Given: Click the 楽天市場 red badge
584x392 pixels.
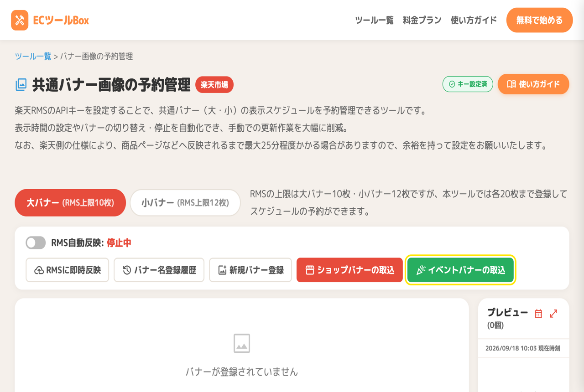Looking at the screenshot, I should tap(214, 85).
